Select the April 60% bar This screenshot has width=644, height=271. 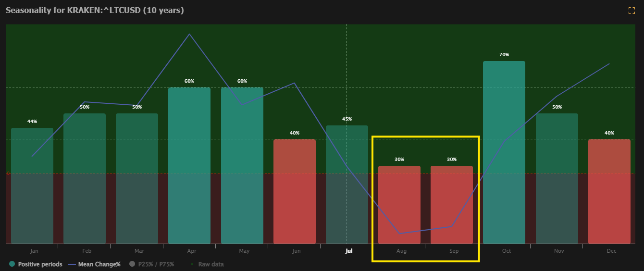tap(189, 165)
